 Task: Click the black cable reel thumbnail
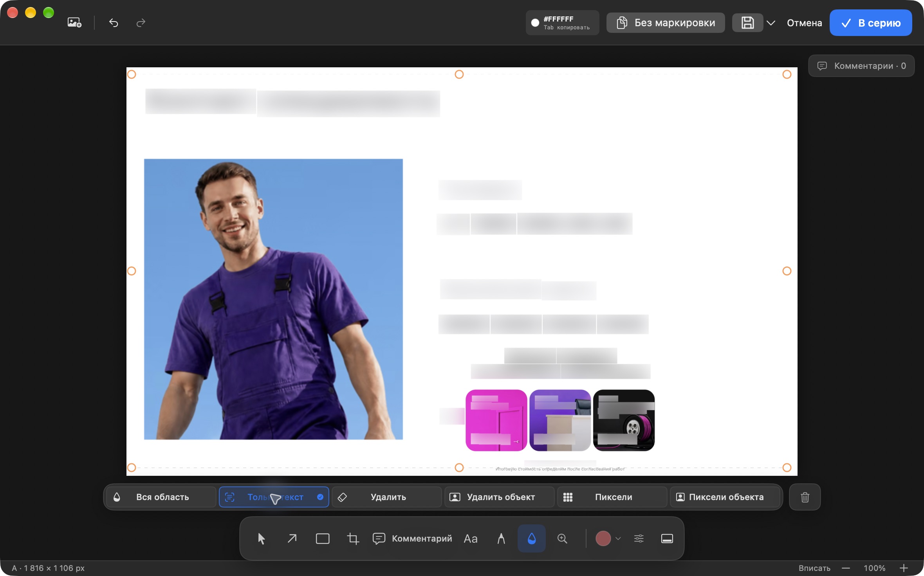coord(624,420)
